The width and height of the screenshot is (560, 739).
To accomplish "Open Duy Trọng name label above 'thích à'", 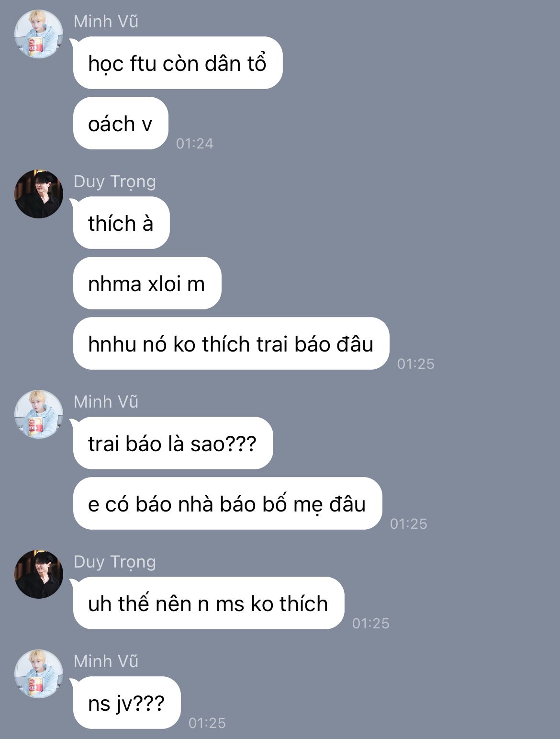I will pos(115,182).
